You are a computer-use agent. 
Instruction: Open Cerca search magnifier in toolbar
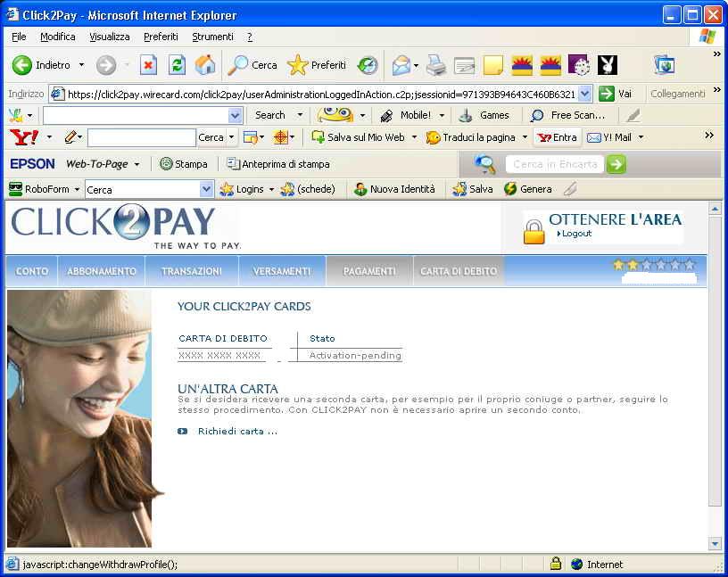click(252, 65)
